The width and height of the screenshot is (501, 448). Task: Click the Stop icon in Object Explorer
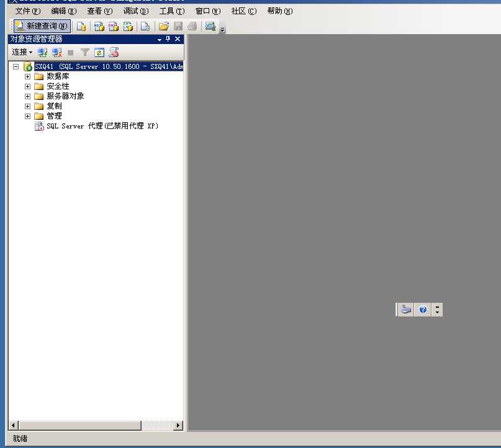coord(71,53)
